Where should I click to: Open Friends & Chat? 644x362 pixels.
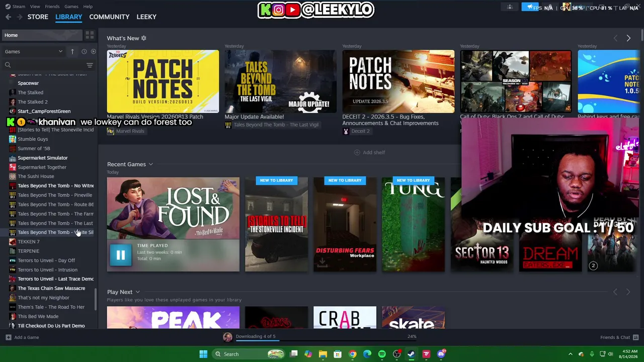point(619,337)
